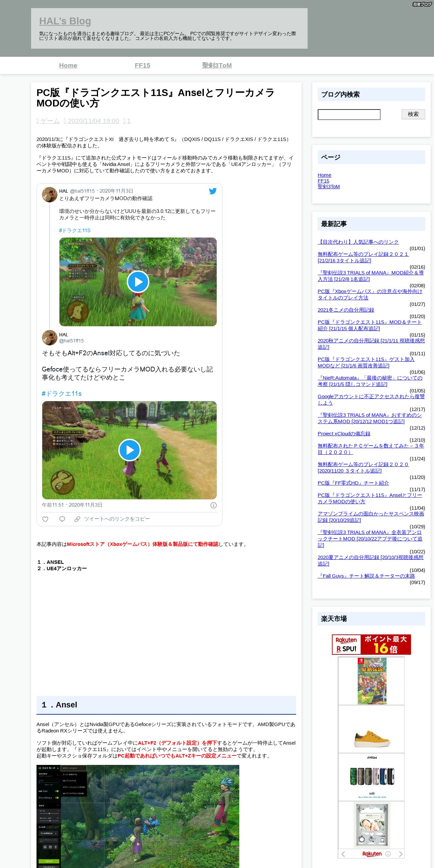The width and height of the screenshot is (434, 868).
Task: Click HAL's avatar at top of tweet
Action: 49,195
